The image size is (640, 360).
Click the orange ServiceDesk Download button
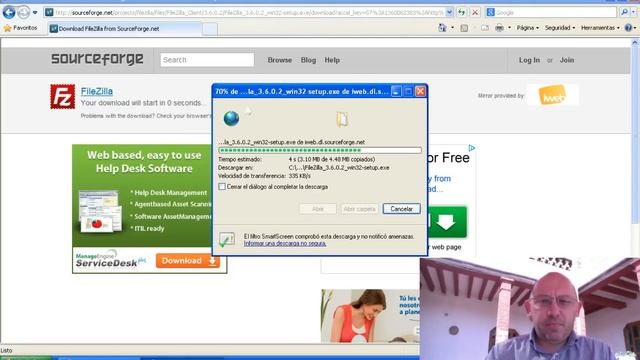188,260
